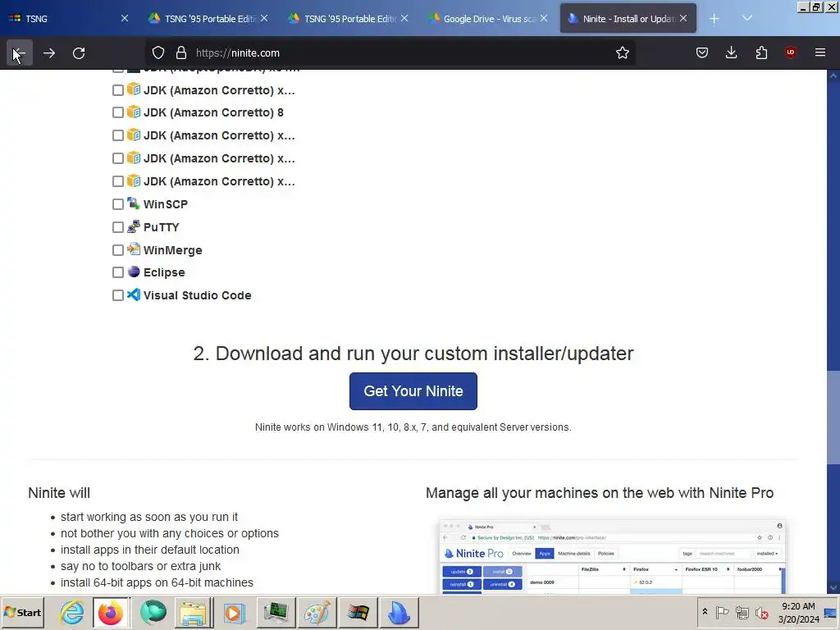This screenshot has width=840, height=630.
Task: Open the Ninite blue taskbar icon
Action: click(x=399, y=612)
